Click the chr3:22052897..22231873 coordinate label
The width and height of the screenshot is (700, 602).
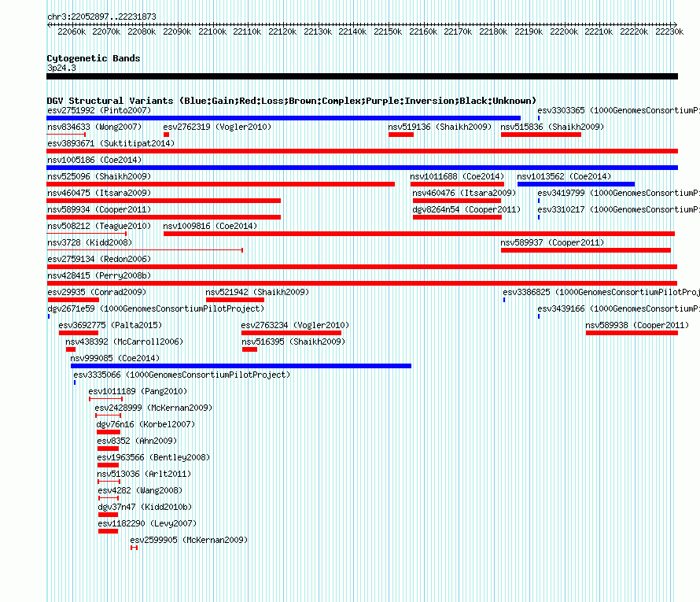[101, 17]
